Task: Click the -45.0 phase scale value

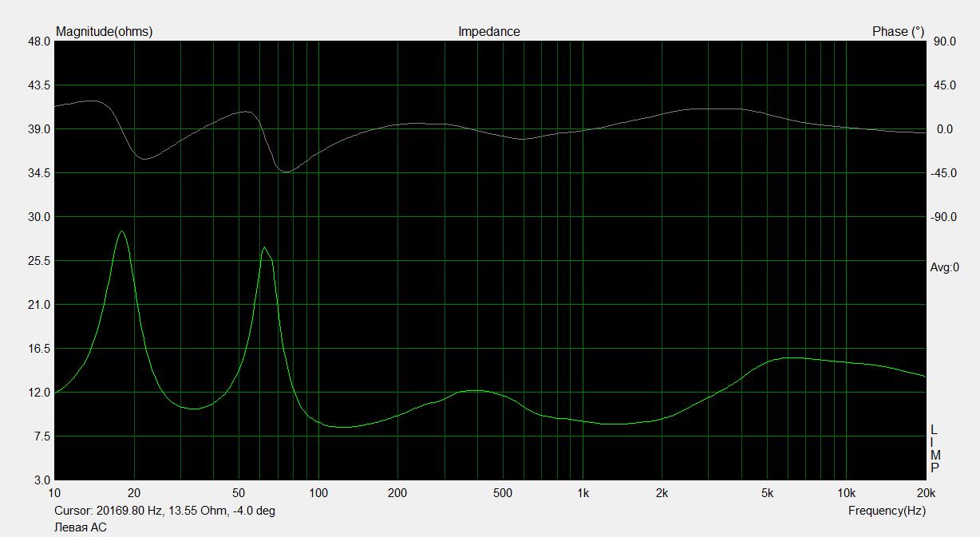Action: point(943,173)
